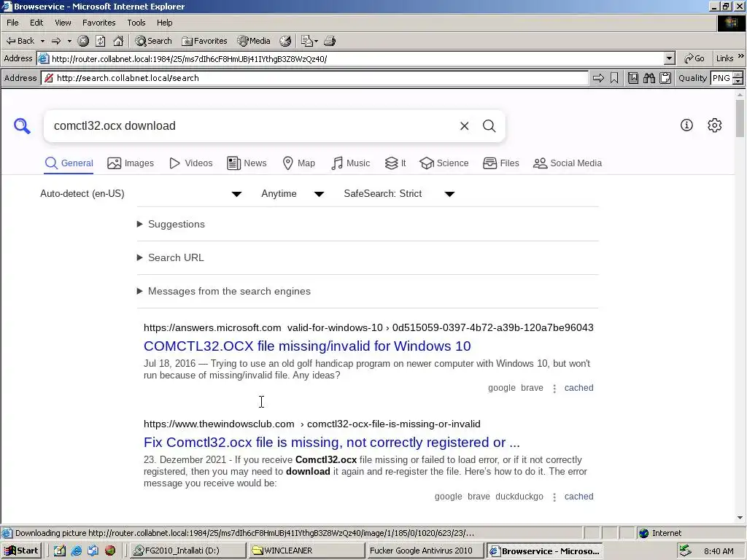Open Back history dropdown arrow
The image size is (747, 560).
pyautogui.click(x=42, y=41)
